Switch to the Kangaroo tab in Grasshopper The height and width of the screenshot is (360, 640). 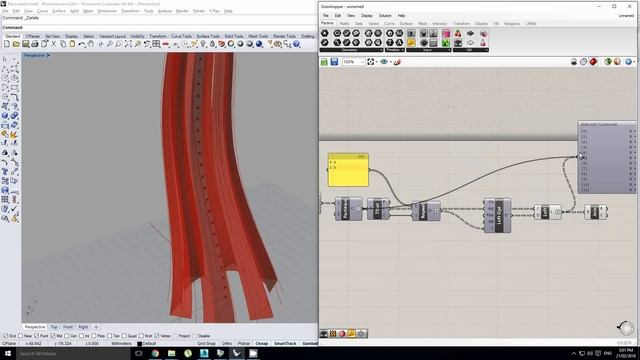pos(512,24)
